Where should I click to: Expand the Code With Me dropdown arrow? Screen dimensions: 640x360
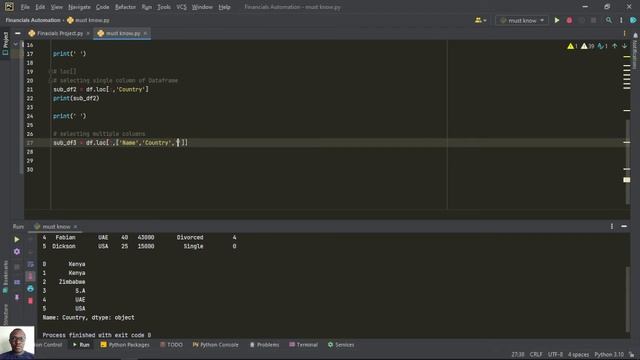[485, 20]
